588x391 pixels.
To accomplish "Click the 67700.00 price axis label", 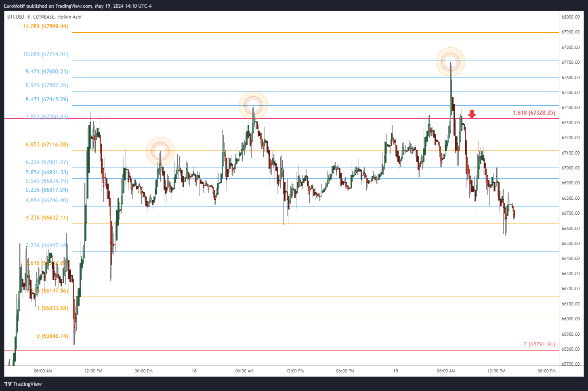I will (x=571, y=62).
